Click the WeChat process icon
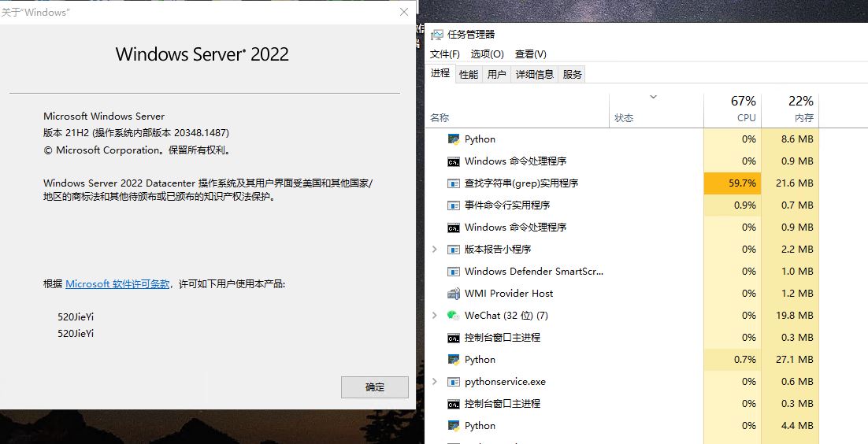The height and width of the screenshot is (444, 868). [x=454, y=316]
